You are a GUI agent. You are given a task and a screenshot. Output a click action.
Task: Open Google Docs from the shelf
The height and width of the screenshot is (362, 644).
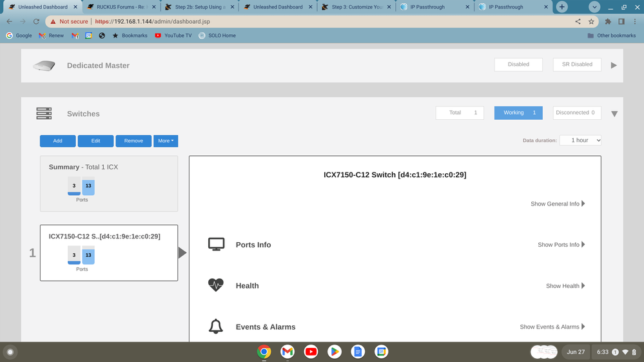pyautogui.click(x=358, y=352)
